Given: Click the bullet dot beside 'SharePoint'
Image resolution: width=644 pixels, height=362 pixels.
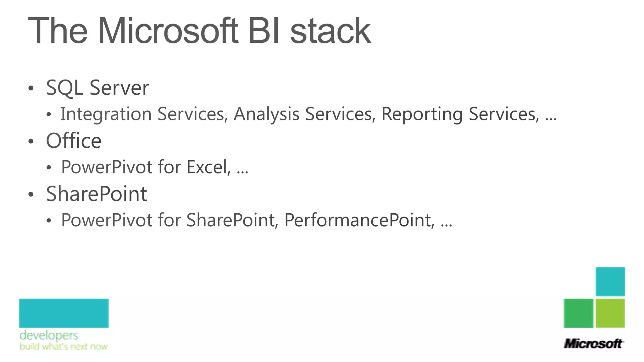Looking at the screenshot, I should 31,195.
